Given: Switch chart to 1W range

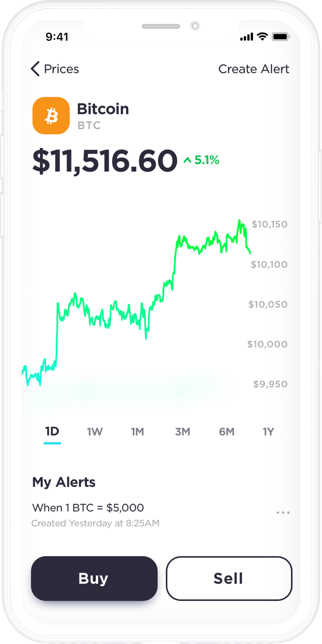Looking at the screenshot, I should pyautogui.click(x=95, y=432).
